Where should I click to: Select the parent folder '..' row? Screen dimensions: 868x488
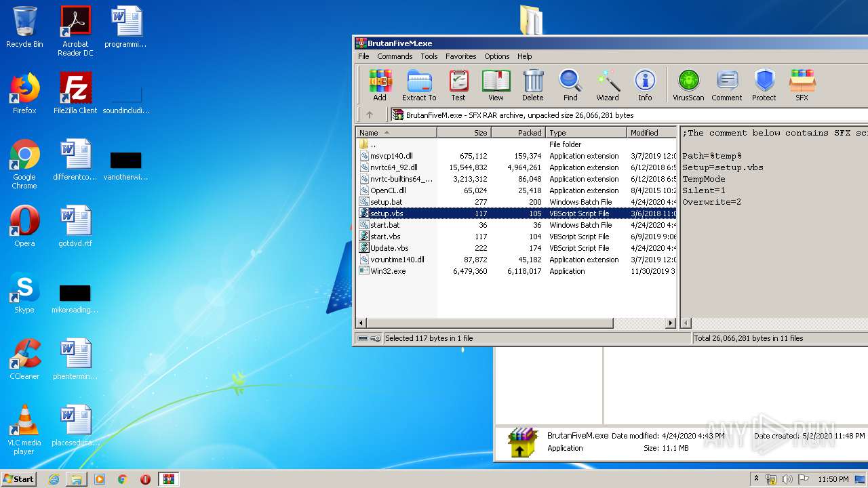click(516, 144)
